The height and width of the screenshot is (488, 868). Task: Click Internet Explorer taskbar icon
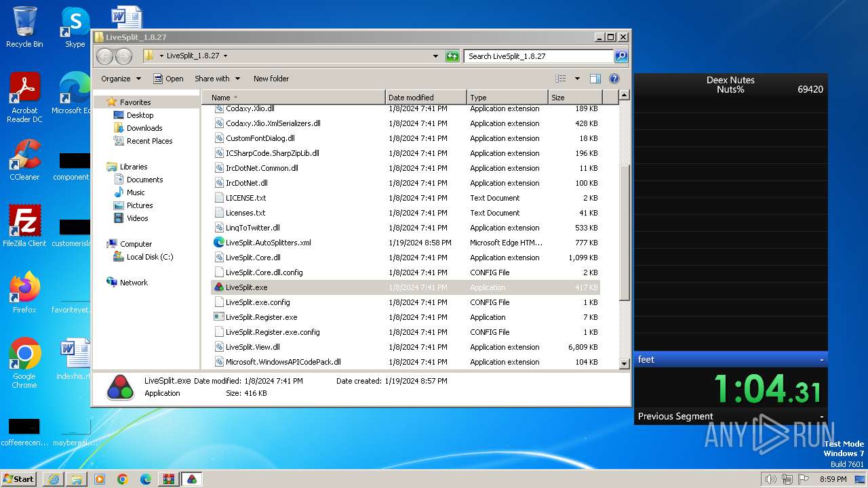[x=54, y=479]
